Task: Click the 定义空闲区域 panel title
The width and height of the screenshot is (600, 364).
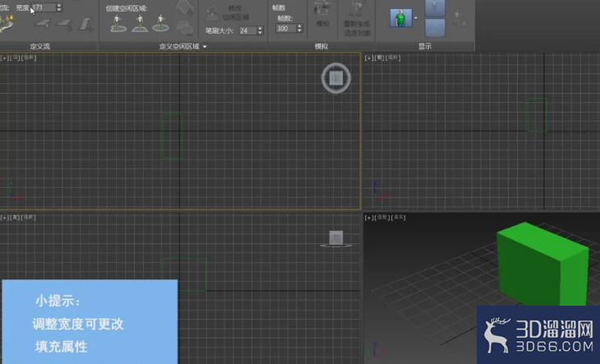Action: (179, 47)
